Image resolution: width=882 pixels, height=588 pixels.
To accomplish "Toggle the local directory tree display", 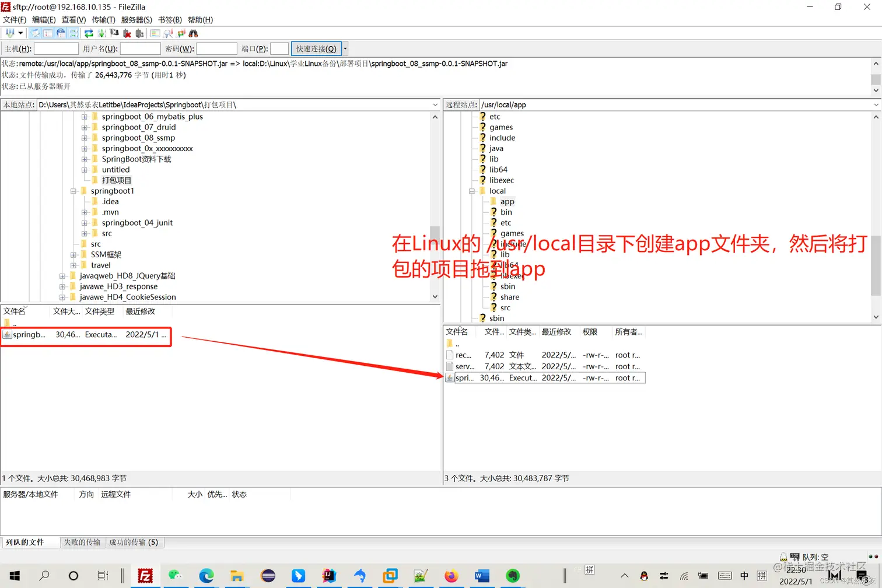I will (x=48, y=33).
